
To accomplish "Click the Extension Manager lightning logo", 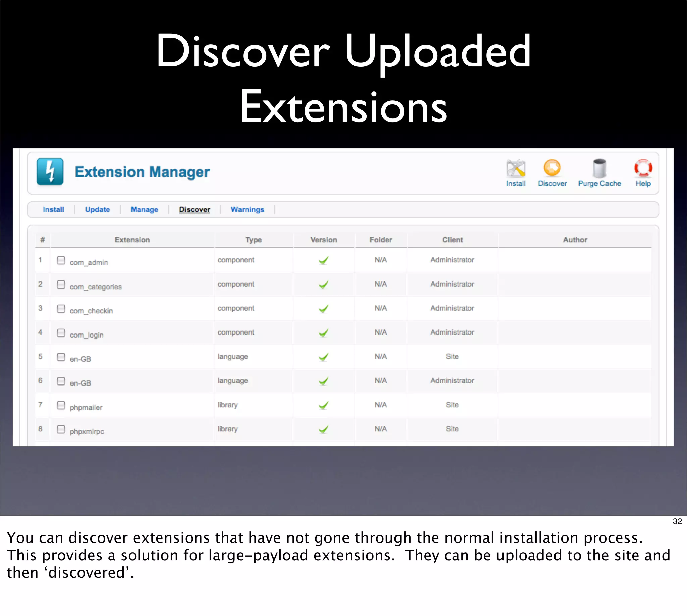I will (50, 171).
